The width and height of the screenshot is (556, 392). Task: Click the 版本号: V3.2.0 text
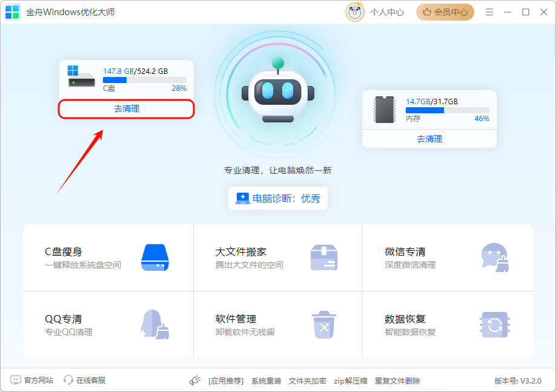point(518,381)
